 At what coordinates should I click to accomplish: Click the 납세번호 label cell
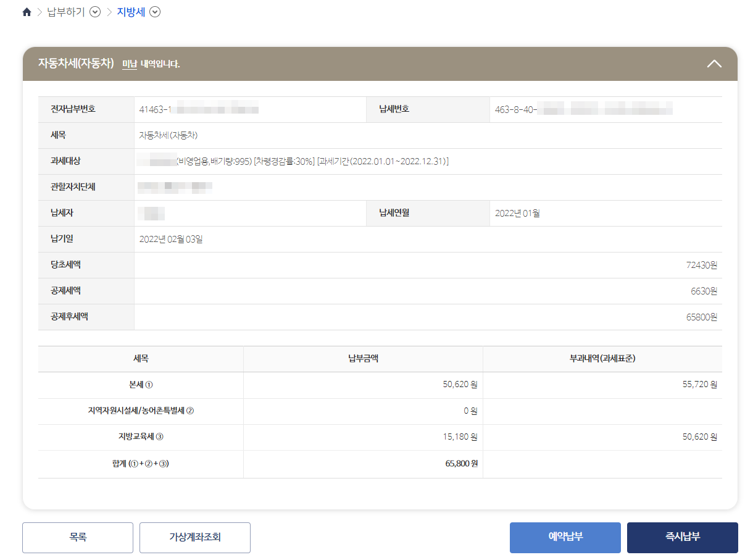tap(428, 110)
